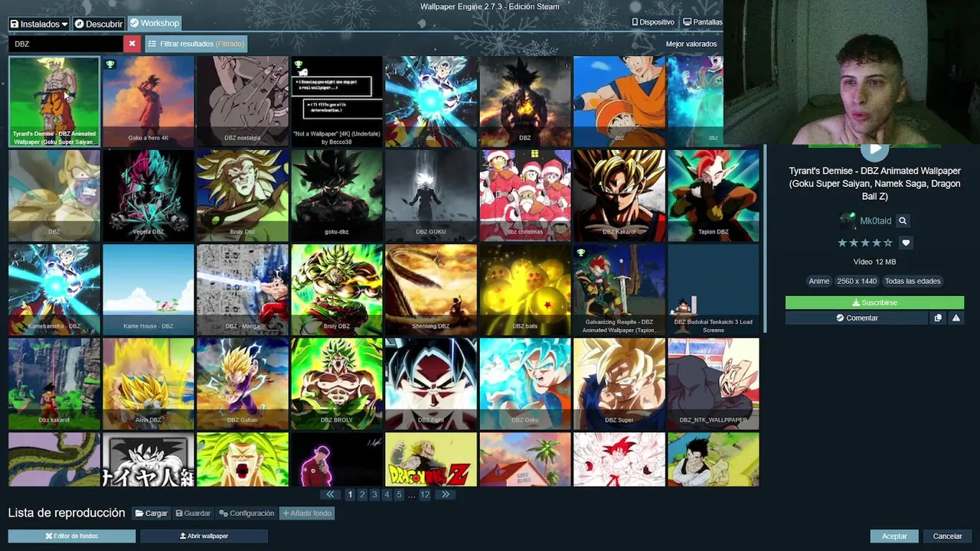This screenshot has width=980, height=551.
Task: Click the DBZ search input field
Action: pyautogui.click(x=66, y=44)
